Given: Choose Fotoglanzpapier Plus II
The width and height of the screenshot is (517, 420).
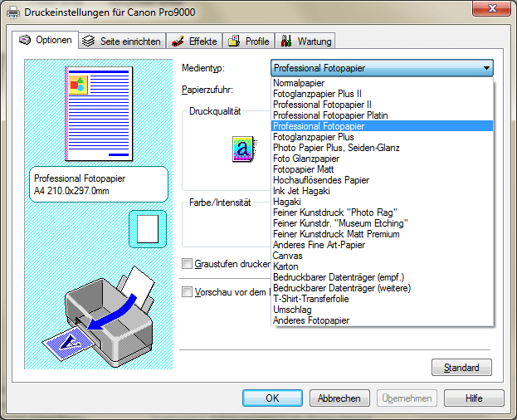Looking at the screenshot, I should [x=382, y=94].
